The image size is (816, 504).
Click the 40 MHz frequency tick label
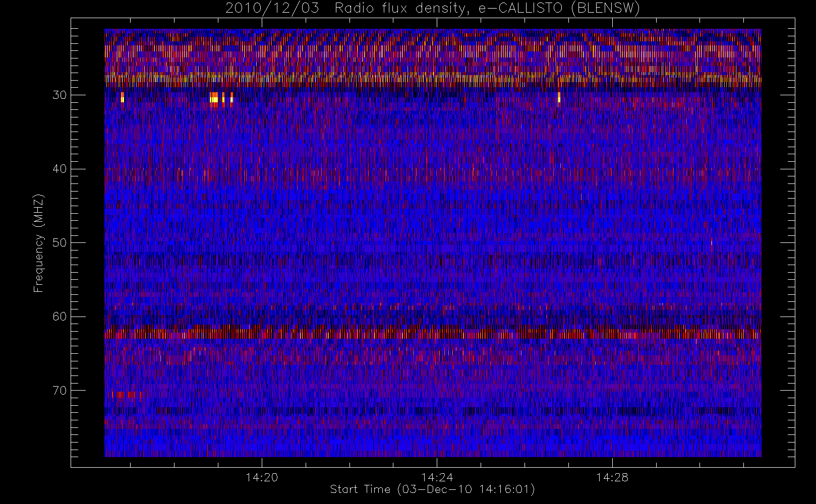(x=60, y=169)
